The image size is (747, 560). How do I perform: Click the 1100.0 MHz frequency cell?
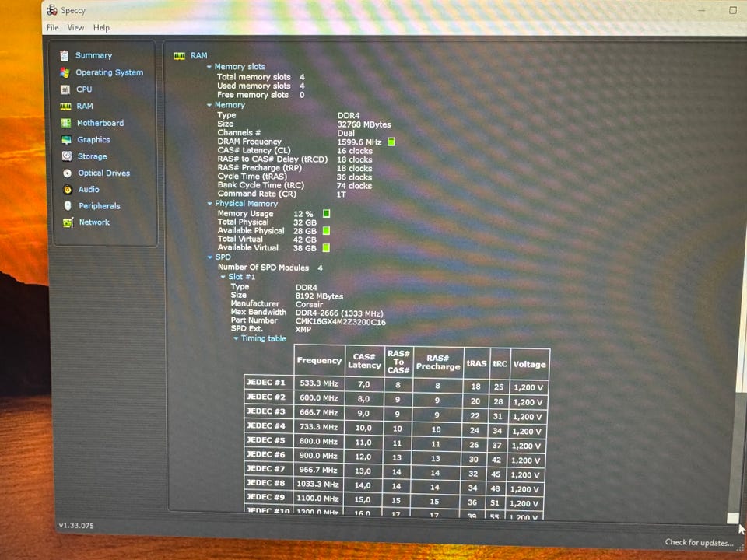coord(317,499)
